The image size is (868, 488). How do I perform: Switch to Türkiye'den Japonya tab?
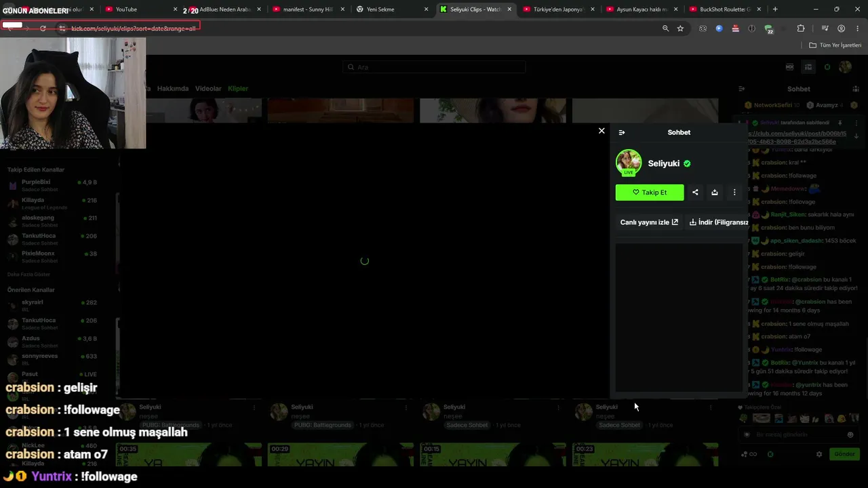(x=559, y=9)
